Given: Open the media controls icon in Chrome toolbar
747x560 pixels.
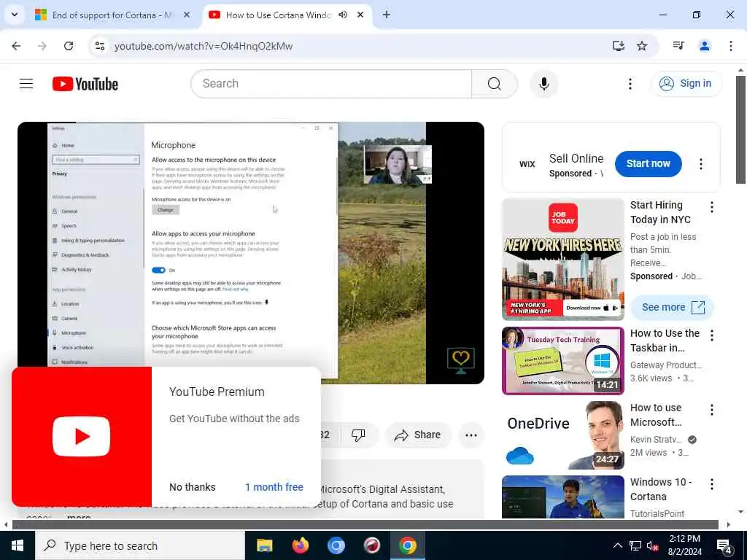Looking at the screenshot, I should tap(678, 46).
